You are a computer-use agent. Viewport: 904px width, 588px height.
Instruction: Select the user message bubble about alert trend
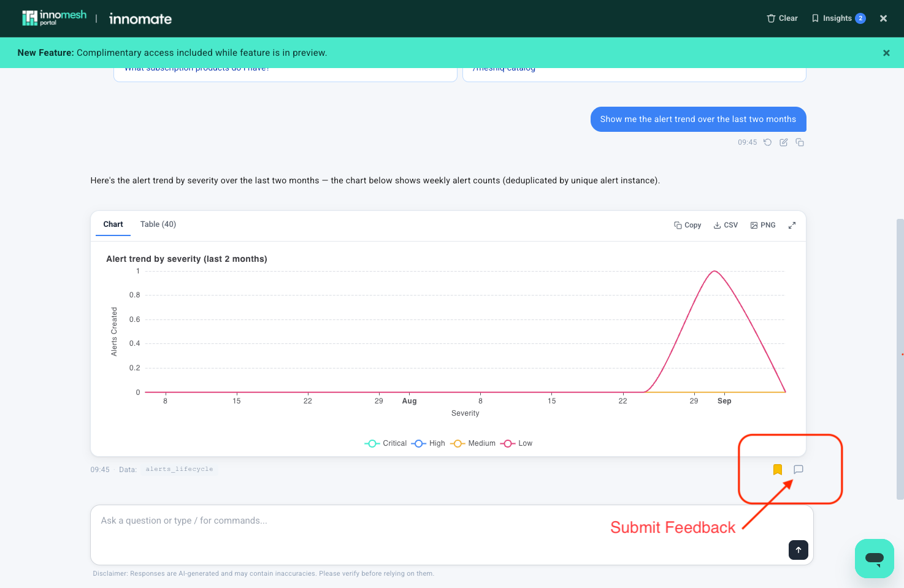(x=698, y=120)
